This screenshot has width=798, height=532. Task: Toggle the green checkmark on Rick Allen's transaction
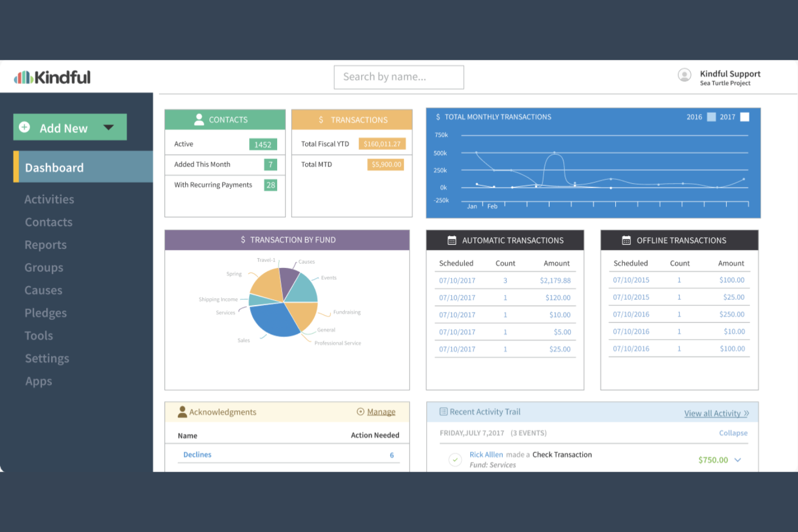point(455,460)
